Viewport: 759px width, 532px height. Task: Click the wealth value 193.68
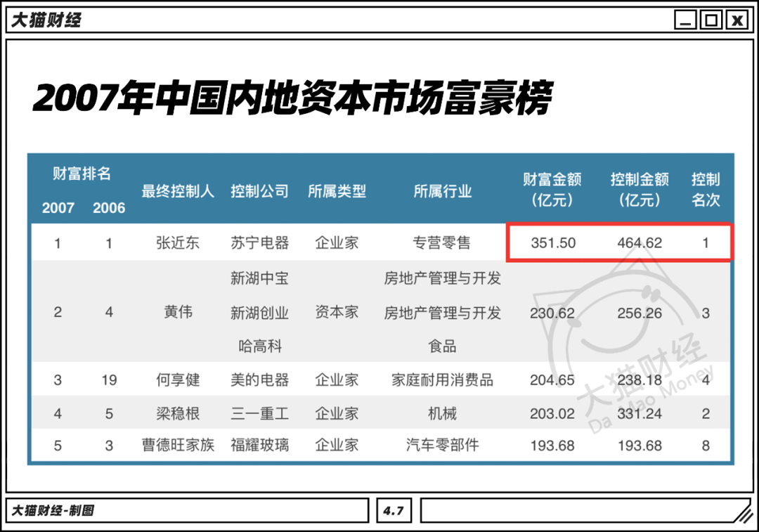(552, 446)
